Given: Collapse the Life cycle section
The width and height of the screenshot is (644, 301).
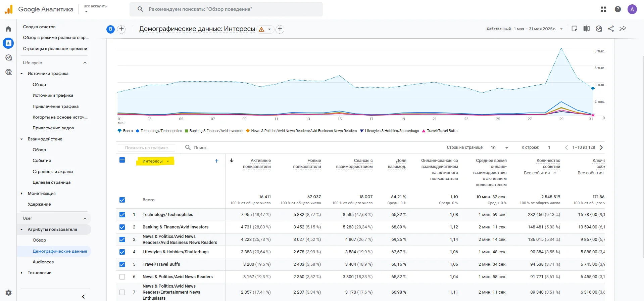Looking at the screenshot, I should click(85, 63).
